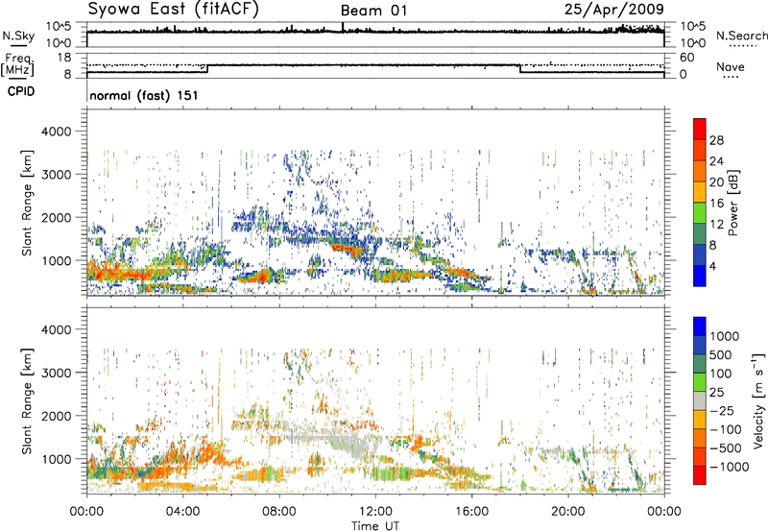Click the 'normal (fast) 151' text
The image size is (768, 532).
click(x=144, y=95)
